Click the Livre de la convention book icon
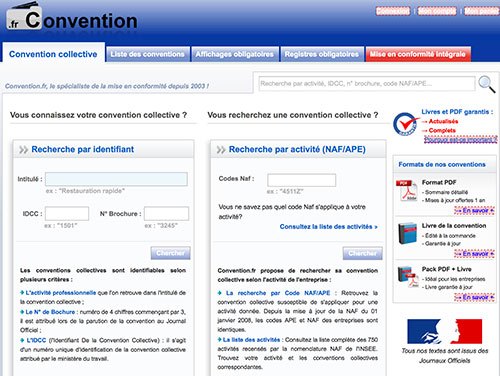 pyautogui.click(x=407, y=233)
